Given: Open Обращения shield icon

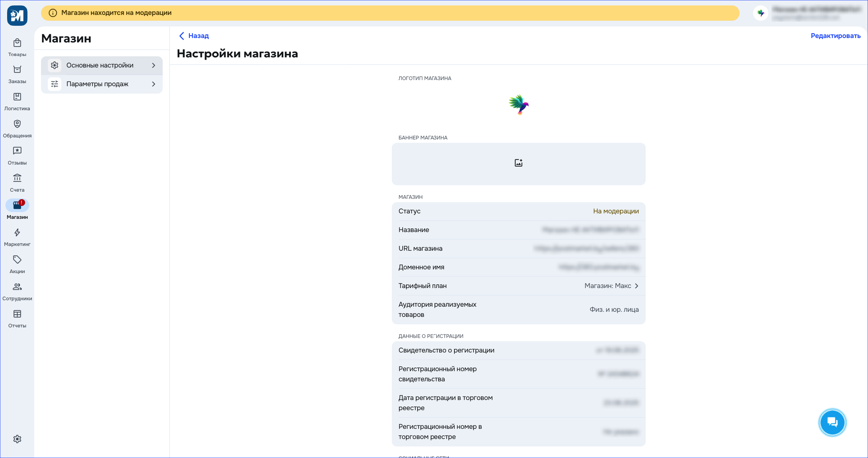Looking at the screenshot, I should tap(17, 124).
